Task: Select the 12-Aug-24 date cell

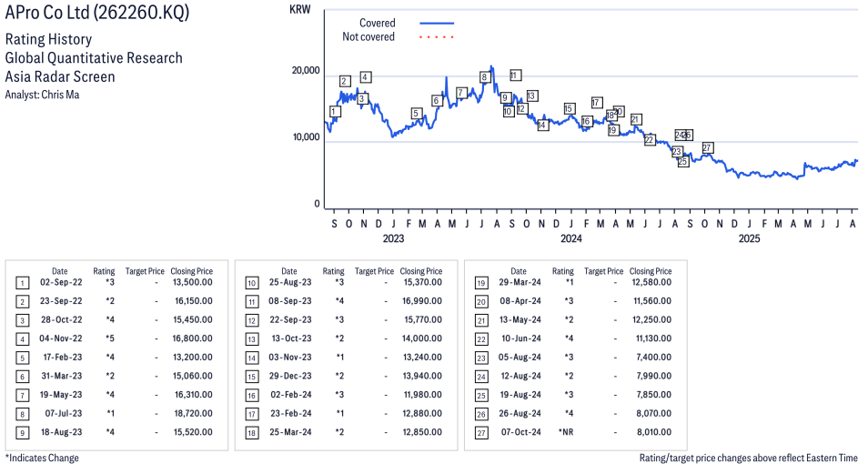Action: pos(520,376)
